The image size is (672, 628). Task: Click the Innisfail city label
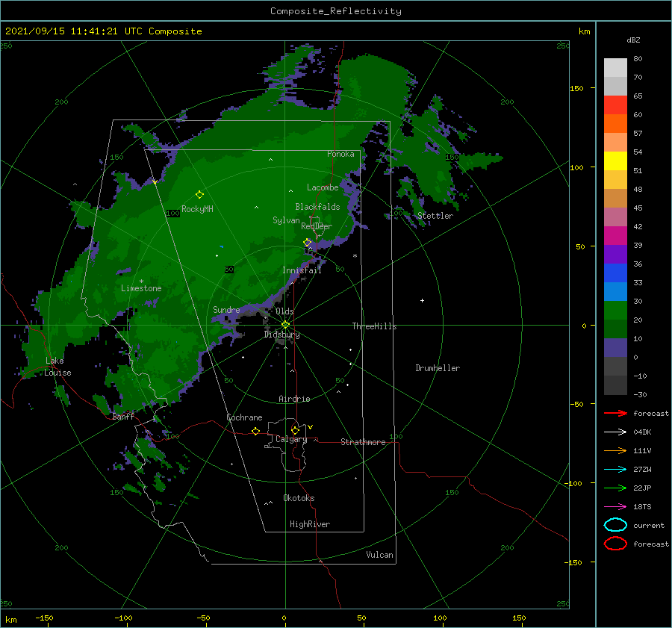[x=302, y=270]
